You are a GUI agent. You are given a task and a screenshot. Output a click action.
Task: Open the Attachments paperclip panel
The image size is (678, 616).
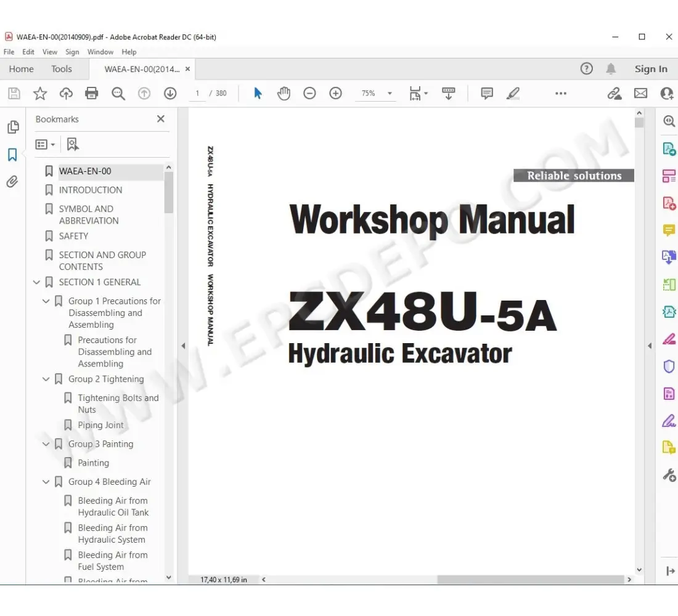[x=12, y=182]
